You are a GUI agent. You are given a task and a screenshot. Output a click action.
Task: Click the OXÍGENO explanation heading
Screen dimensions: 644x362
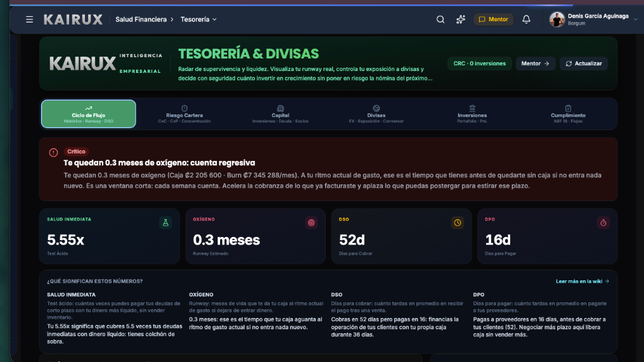tap(201, 295)
